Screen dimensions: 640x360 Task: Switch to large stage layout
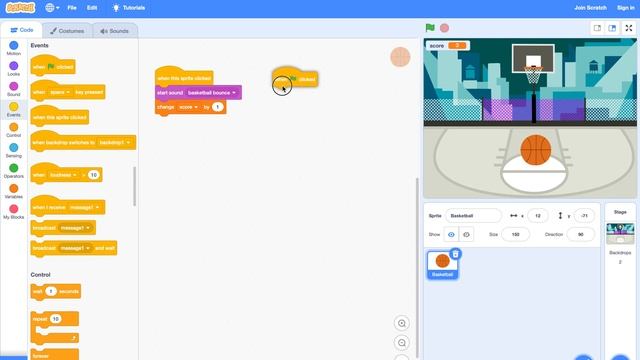[612, 28]
